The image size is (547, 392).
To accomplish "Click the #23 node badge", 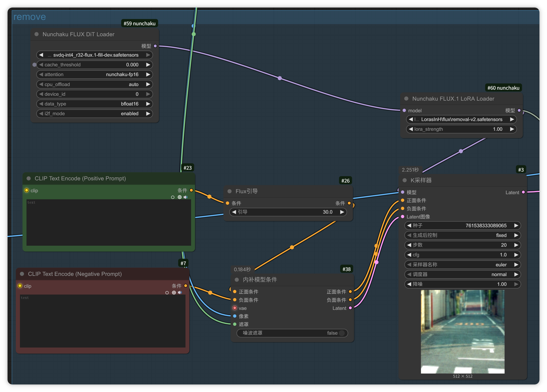I will (187, 168).
